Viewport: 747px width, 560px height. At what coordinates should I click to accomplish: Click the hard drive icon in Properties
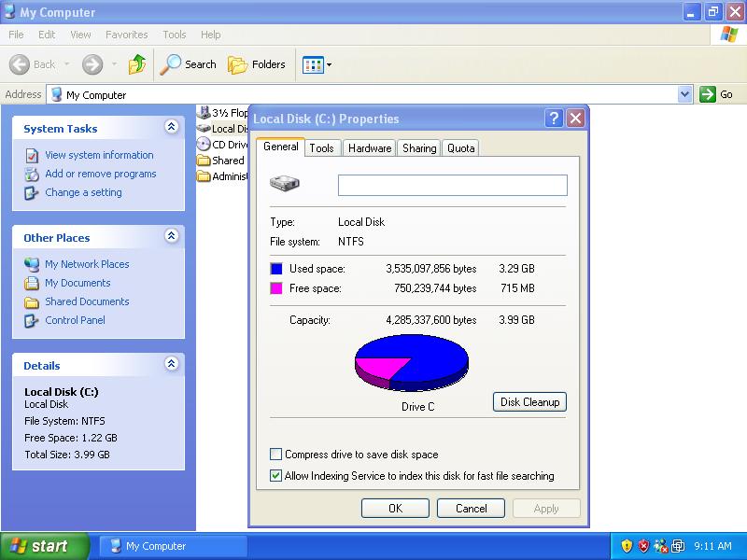click(285, 183)
